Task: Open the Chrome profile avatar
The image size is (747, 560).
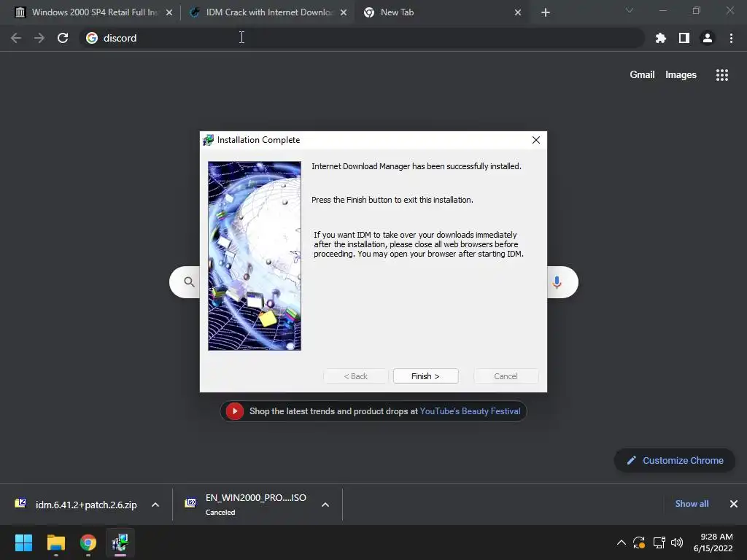Action: (x=708, y=38)
